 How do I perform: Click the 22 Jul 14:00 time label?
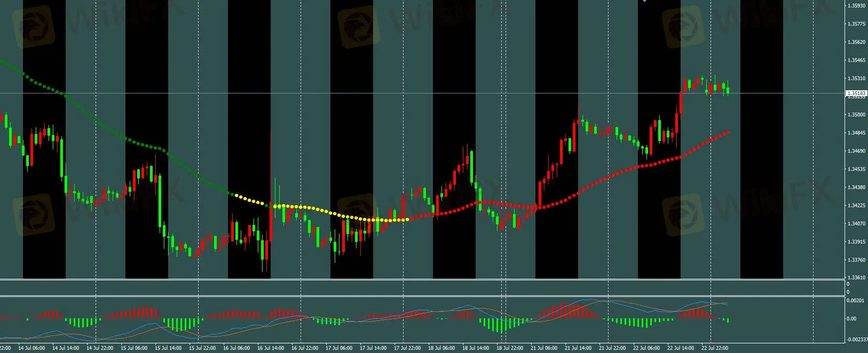(681, 348)
